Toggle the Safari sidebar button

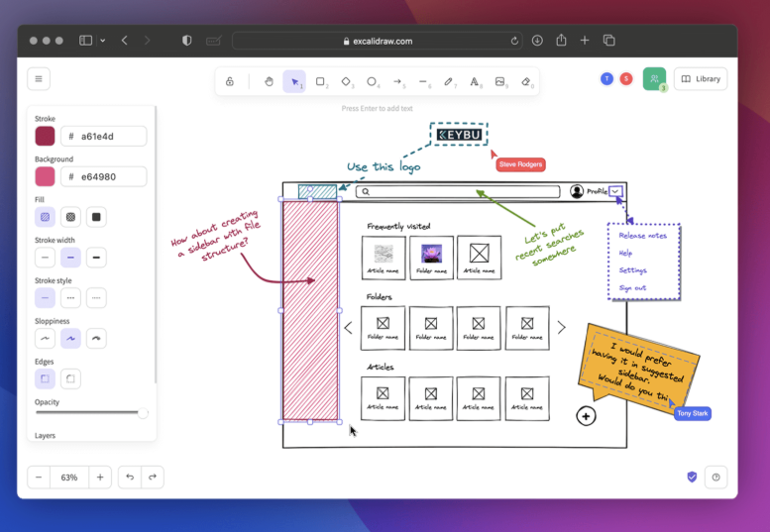85,41
